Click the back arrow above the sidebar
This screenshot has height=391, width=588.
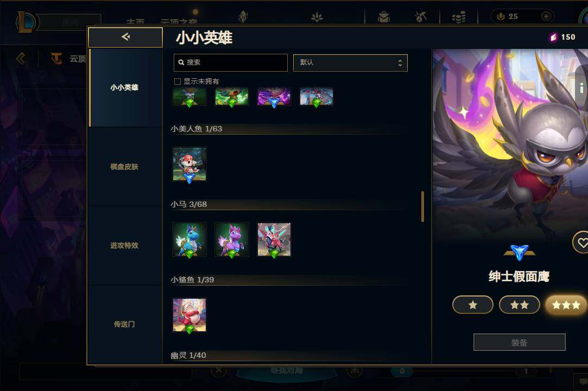[125, 37]
